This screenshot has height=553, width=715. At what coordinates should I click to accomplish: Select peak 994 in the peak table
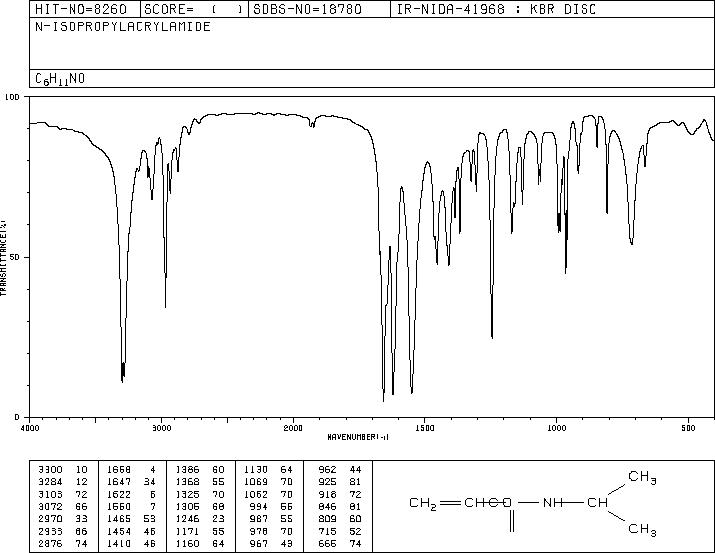click(259, 506)
